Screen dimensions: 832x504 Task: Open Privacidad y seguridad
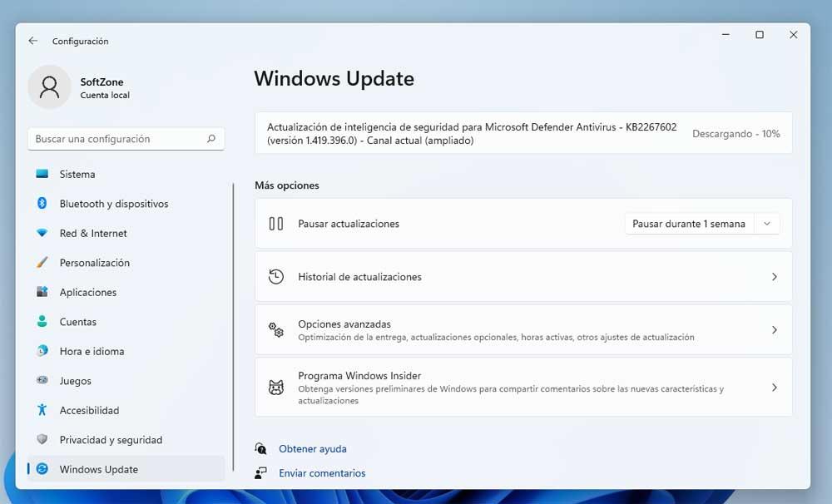click(126, 440)
